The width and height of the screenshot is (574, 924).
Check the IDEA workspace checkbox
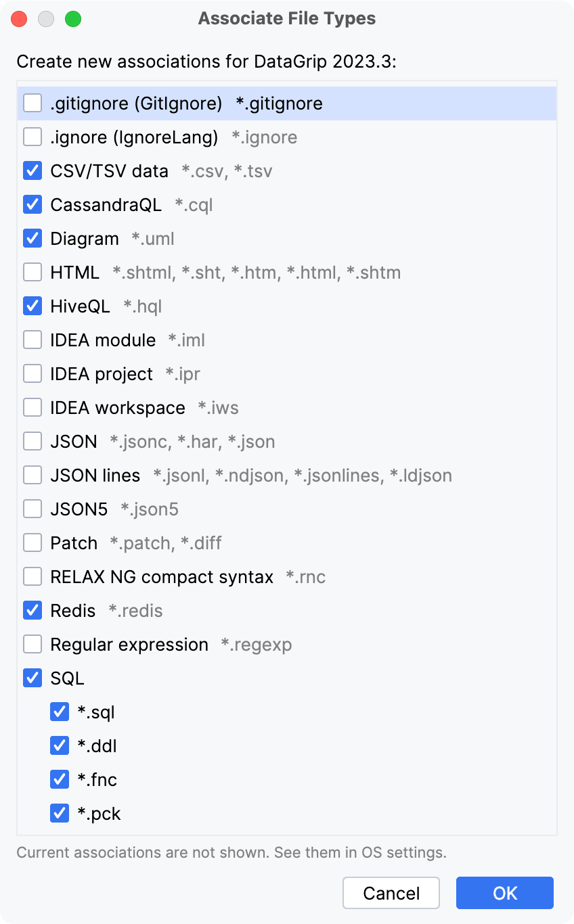tap(32, 407)
